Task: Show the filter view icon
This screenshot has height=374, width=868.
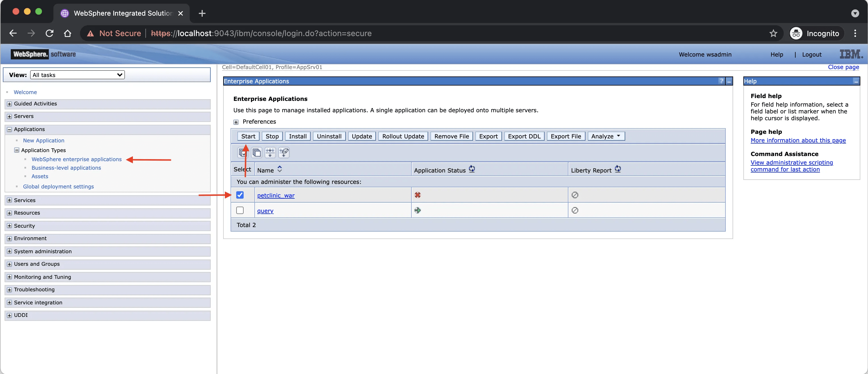Action: pyautogui.click(x=270, y=152)
